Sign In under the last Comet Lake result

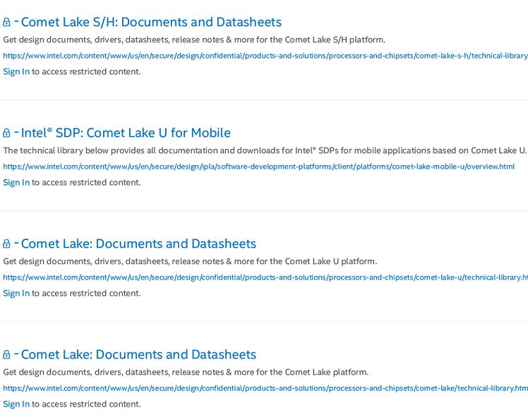[x=16, y=404]
